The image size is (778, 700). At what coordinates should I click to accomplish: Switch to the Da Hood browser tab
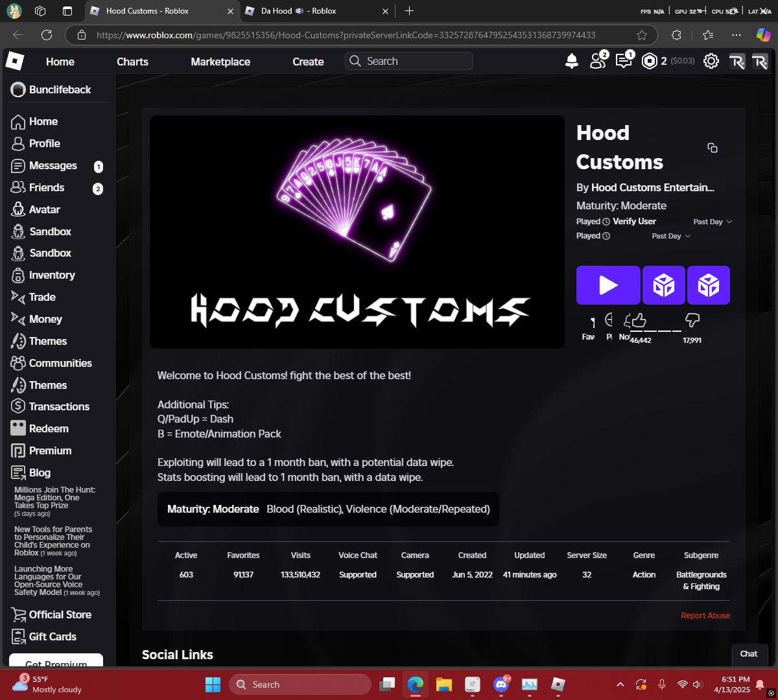[x=318, y=11]
